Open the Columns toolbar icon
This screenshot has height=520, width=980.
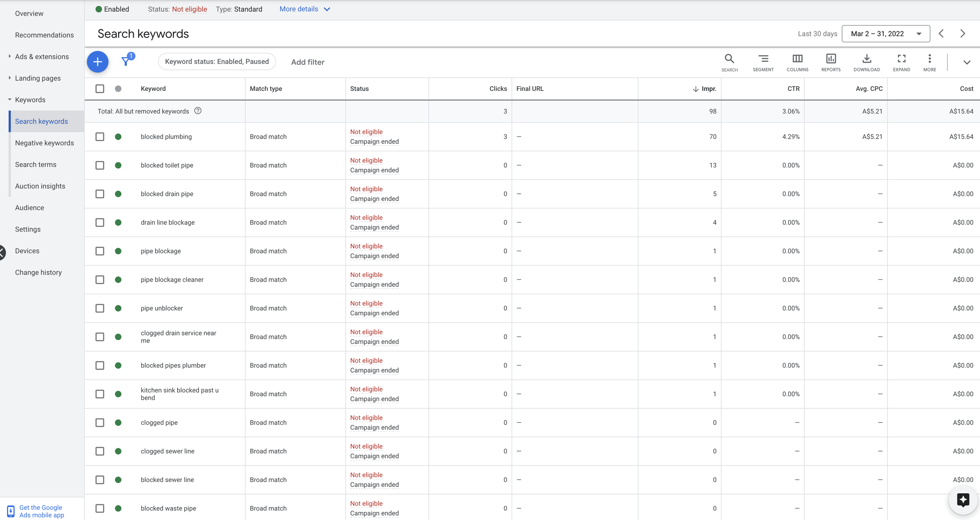797,62
